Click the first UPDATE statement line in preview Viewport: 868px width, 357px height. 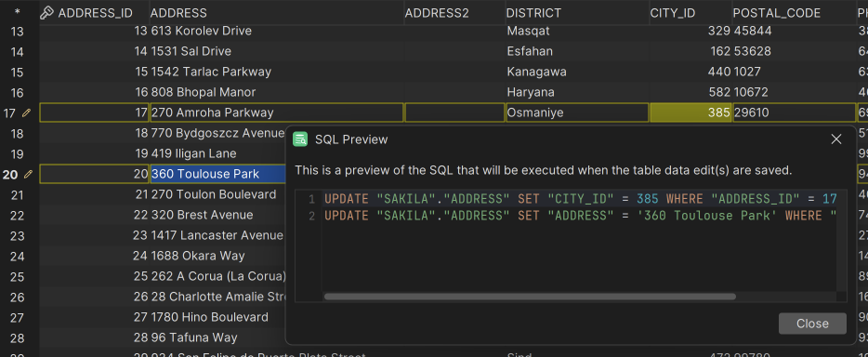580,199
